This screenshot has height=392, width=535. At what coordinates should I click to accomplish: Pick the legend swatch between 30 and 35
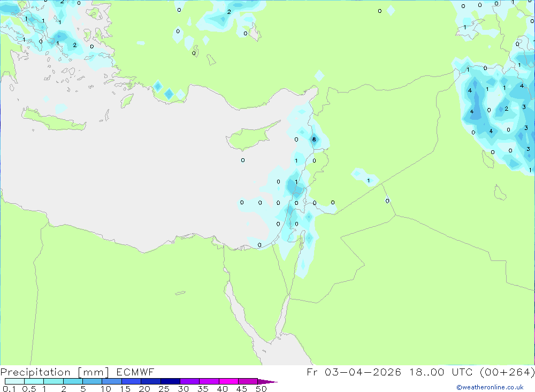(190, 381)
